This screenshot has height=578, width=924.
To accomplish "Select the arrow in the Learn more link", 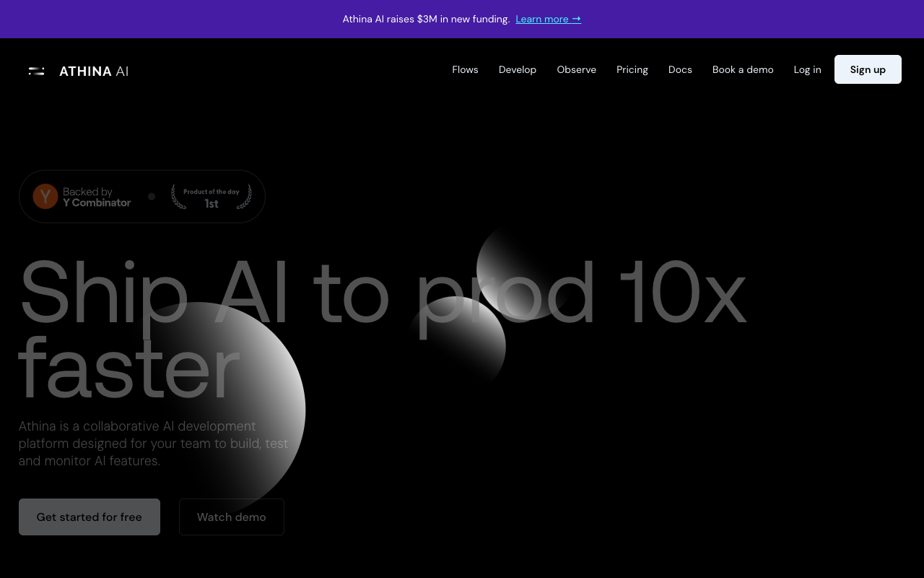I will coord(576,19).
